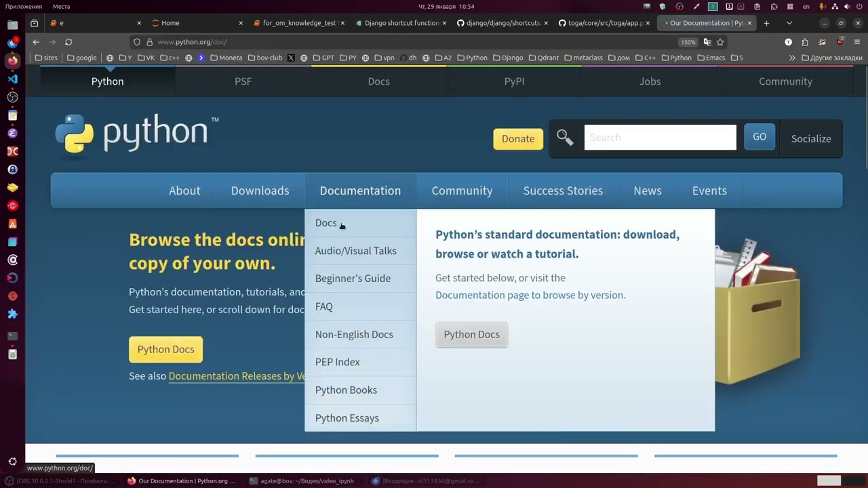Open the Firefox hamburger menu
868x488 pixels.
(857, 42)
